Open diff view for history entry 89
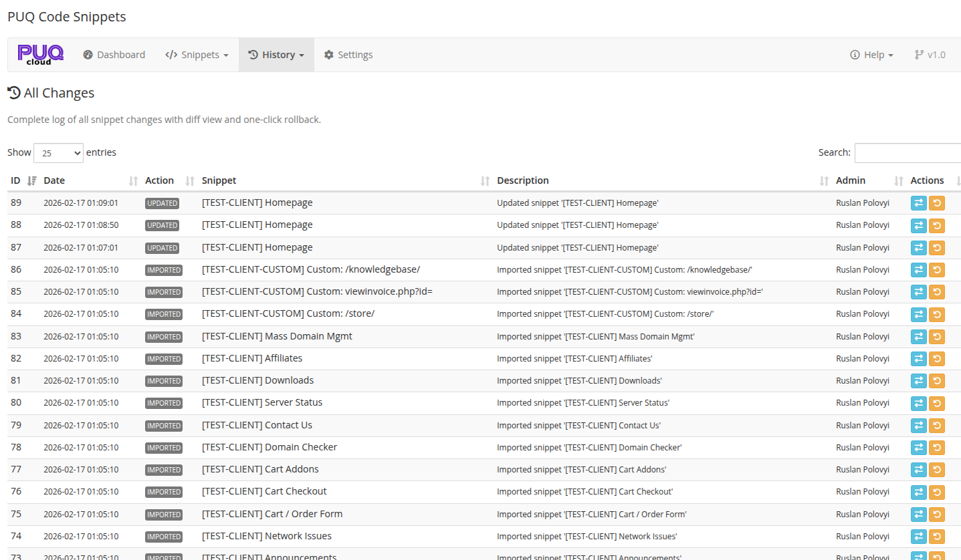The width and height of the screenshot is (961, 560). point(918,202)
